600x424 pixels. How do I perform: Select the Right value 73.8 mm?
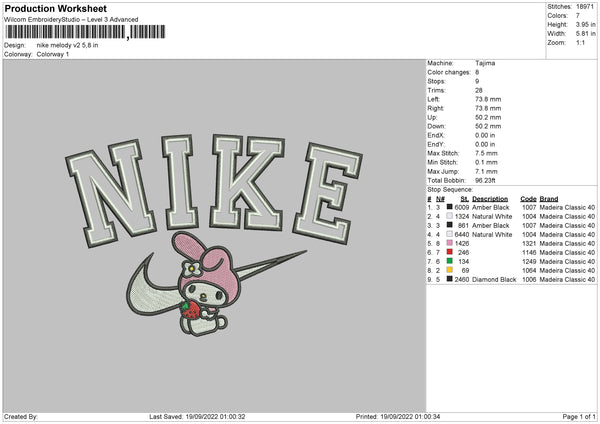(488, 109)
